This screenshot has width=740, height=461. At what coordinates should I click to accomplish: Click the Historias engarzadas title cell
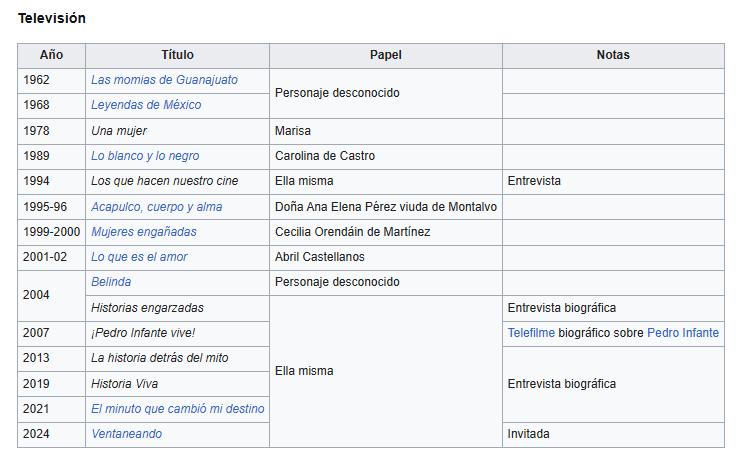coord(177,308)
